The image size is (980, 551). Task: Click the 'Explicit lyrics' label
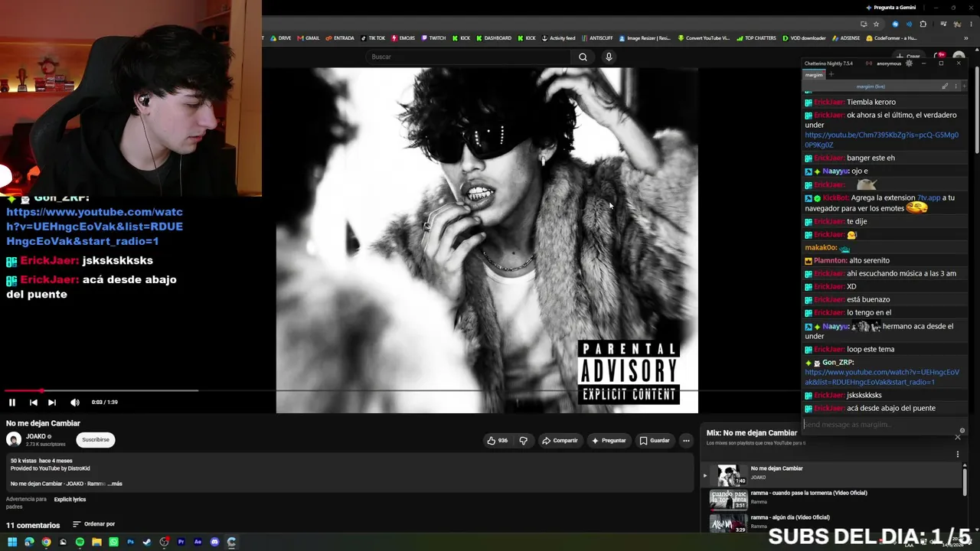pos(70,500)
